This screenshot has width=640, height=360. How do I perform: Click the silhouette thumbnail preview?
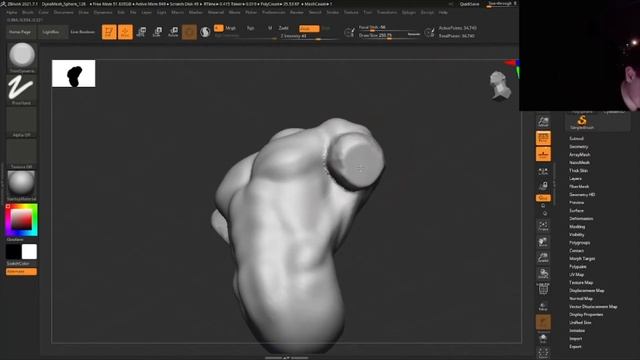(x=73, y=73)
